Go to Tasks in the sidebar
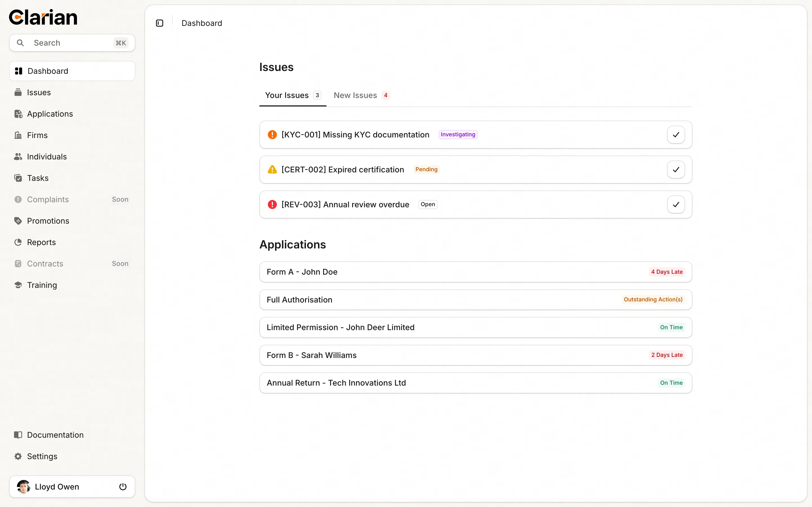 pyautogui.click(x=37, y=178)
